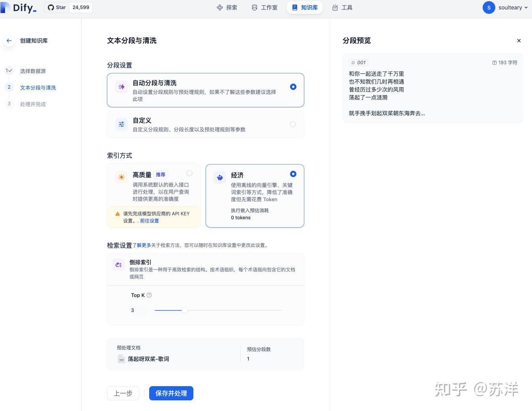
Task: Open the Top K help tooltip icon
Action: (x=149, y=295)
